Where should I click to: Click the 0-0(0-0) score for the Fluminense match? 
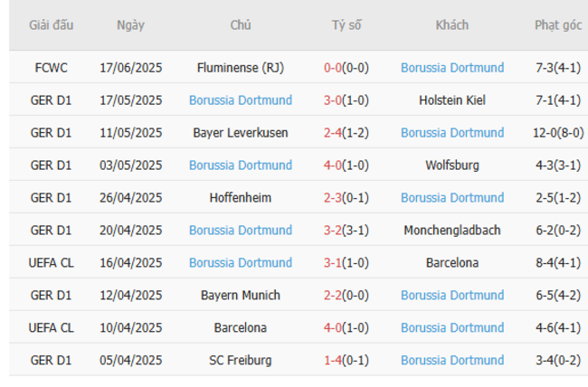346,68
